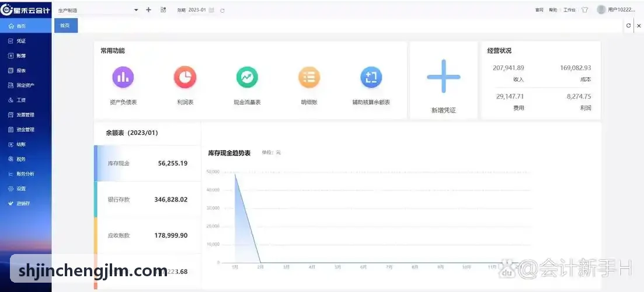This screenshot has height=292, width=644.
Task: Switch to the 首页 page tab
Action: (66, 26)
